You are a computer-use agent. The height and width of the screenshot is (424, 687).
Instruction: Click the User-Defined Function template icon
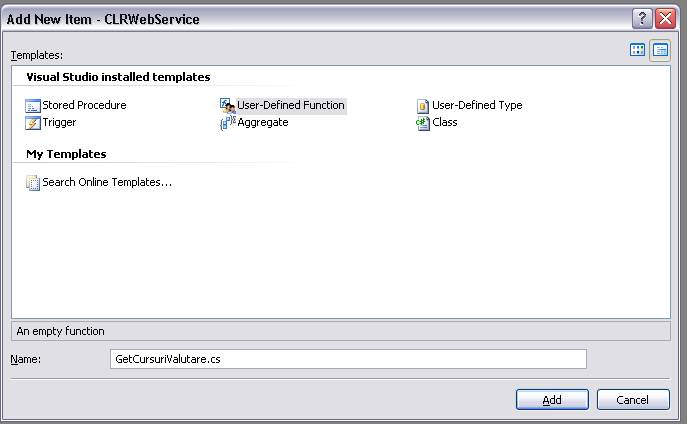pyautogui.click(x=227, y=106)
